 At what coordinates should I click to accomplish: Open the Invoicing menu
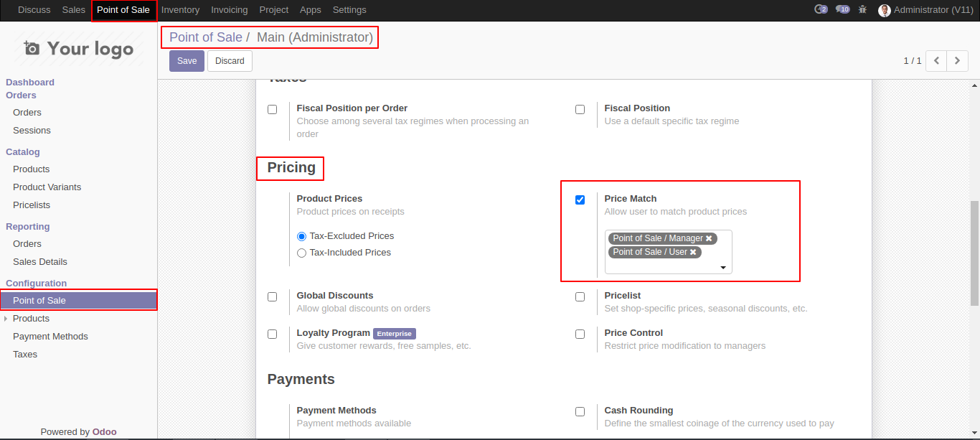[229, 10]
